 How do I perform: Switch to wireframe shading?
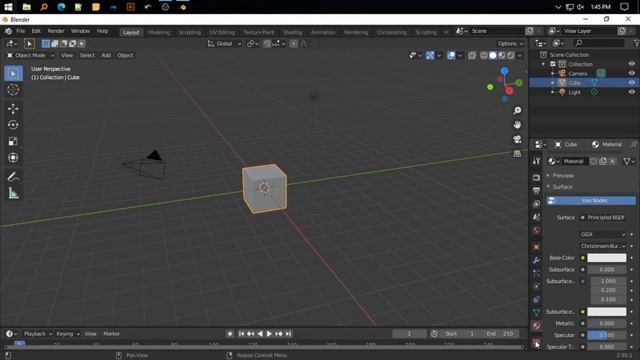tap(484, 56)
